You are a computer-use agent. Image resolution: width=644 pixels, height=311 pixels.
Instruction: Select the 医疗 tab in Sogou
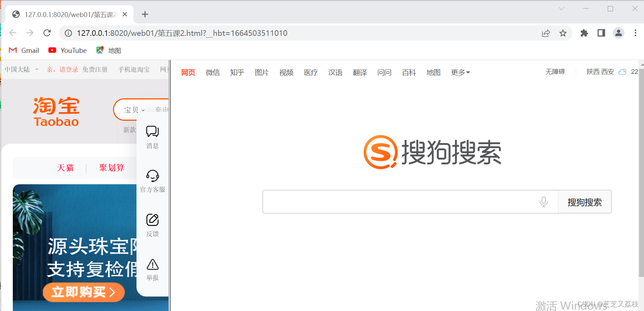(311, 72)
